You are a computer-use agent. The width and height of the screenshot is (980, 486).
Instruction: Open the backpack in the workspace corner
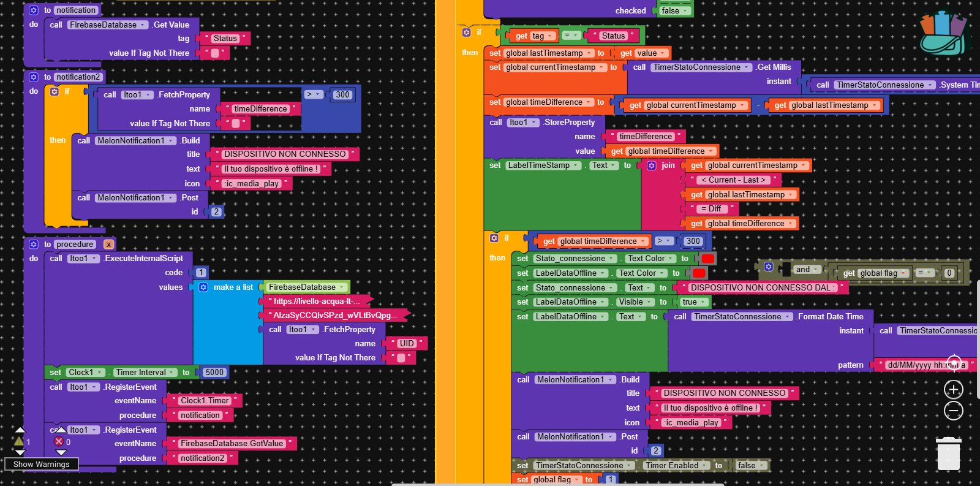tap(944, 34)
